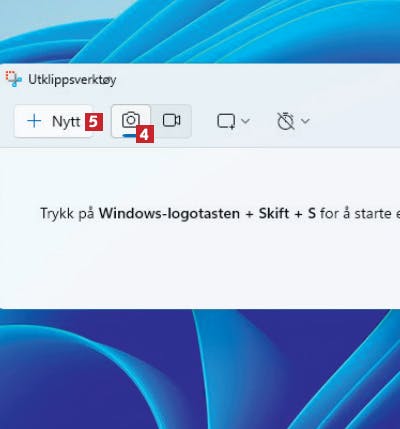This screenshot has width=400, height=429.
Task: Click the delay timer clock icon
Action: coord(286,121)
